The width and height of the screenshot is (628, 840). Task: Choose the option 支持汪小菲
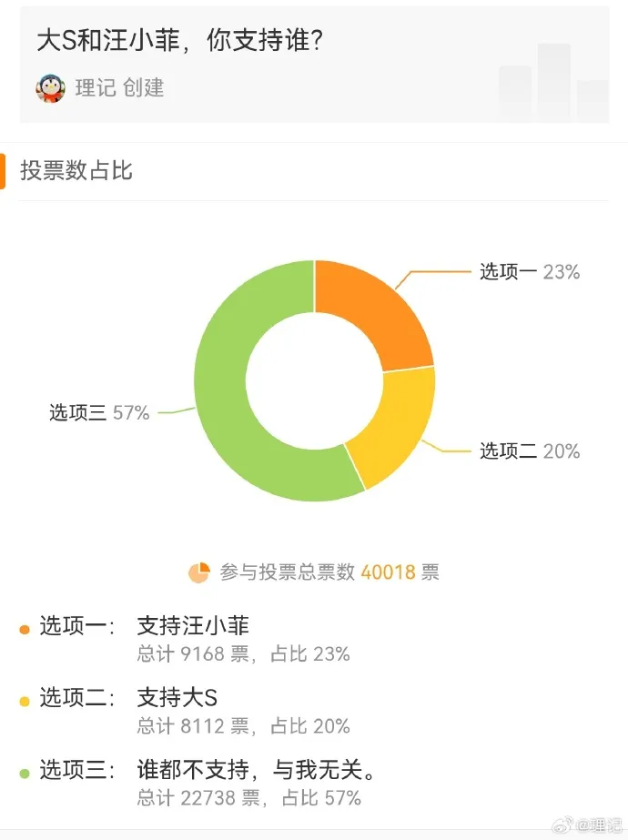[x=194, y=626]
